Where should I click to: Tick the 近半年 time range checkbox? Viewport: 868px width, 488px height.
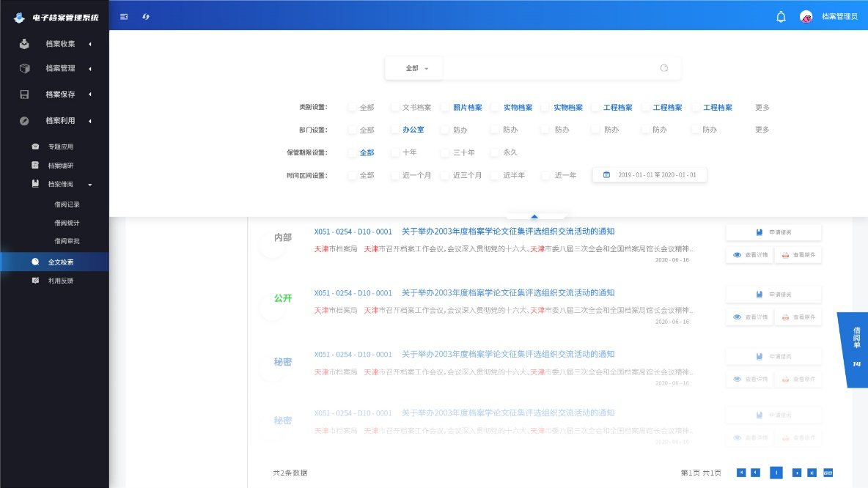click(496, 175)
